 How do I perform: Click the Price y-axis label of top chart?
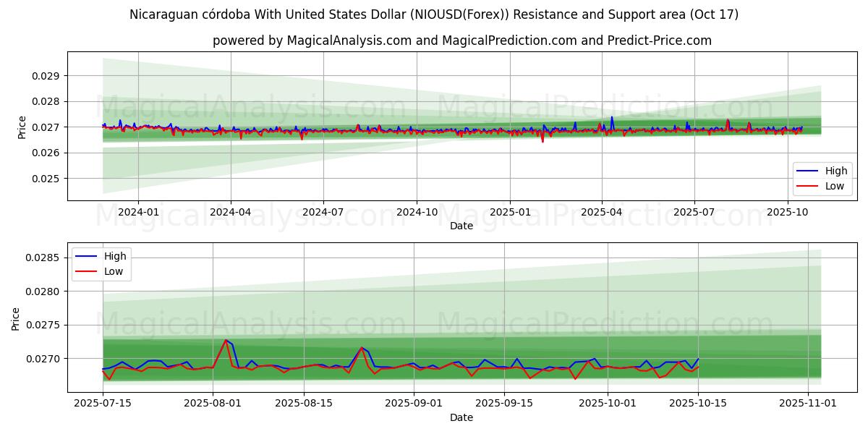[x=22, y=127]
